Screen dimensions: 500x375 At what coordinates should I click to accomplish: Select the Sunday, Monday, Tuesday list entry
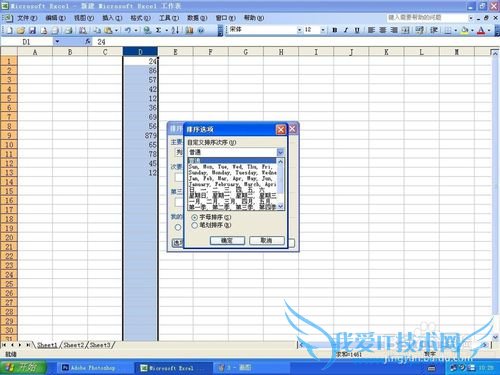pos(232,172)
